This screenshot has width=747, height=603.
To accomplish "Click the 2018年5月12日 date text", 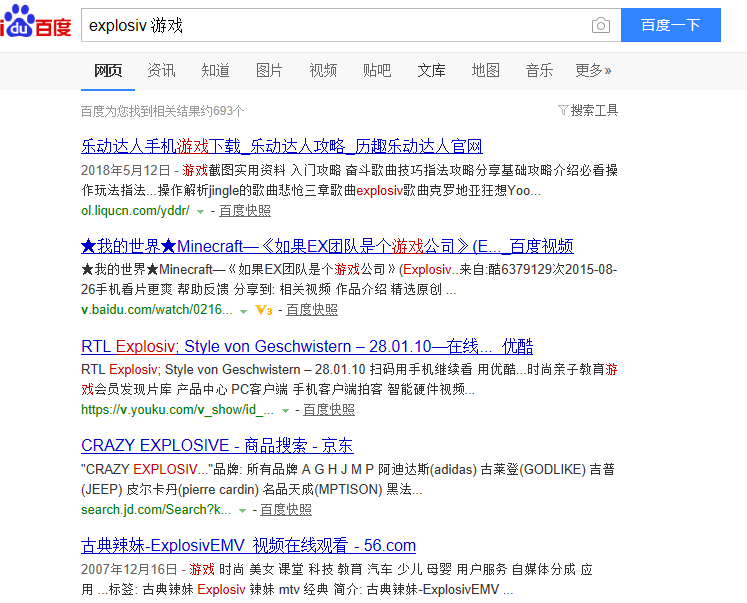I will point(126,171).
